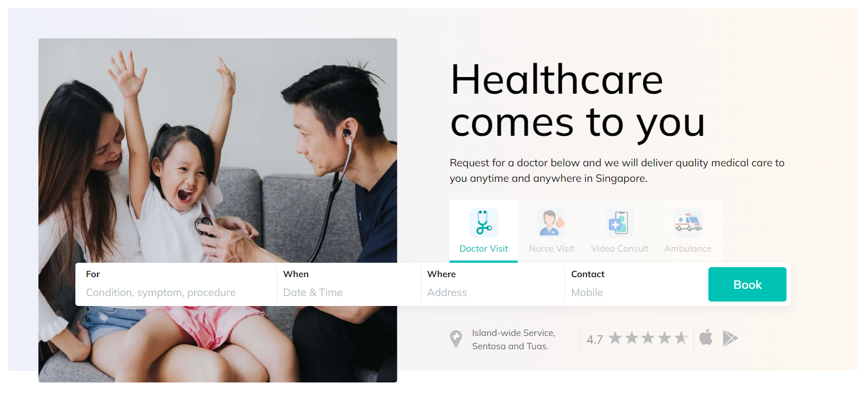The width and height of the screenshot is (868, 393).
Task: Click the location pin icon
Action: [x=456, y=339]
